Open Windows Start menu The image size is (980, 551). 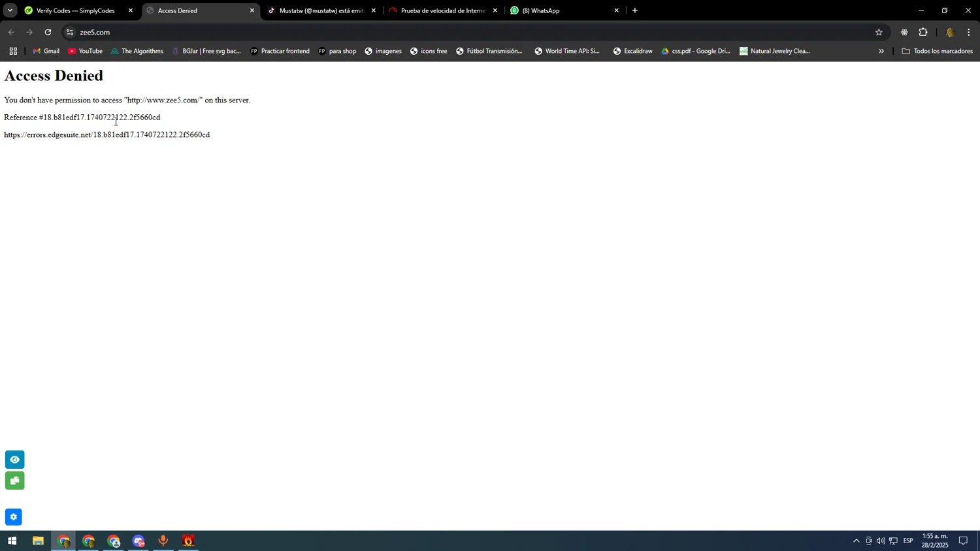12,541
